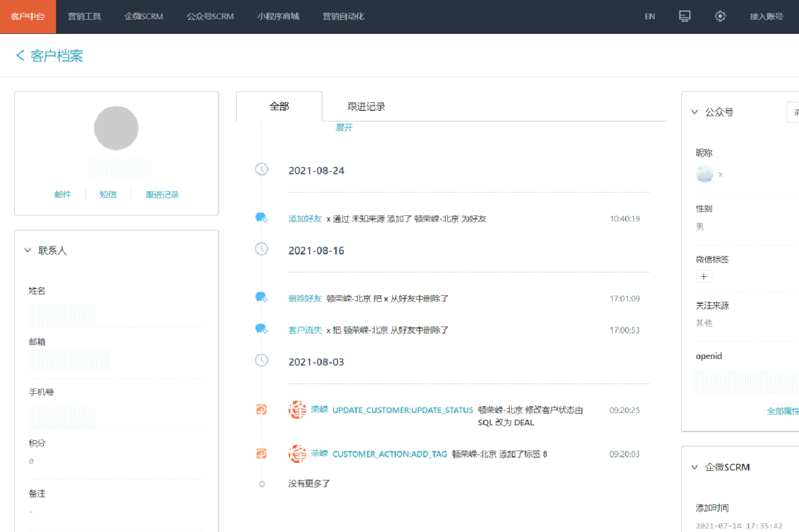Click the orange UPDATE_STATUS event icon
Viewport: 799px width, 532px height.
[x=262, y=409]
